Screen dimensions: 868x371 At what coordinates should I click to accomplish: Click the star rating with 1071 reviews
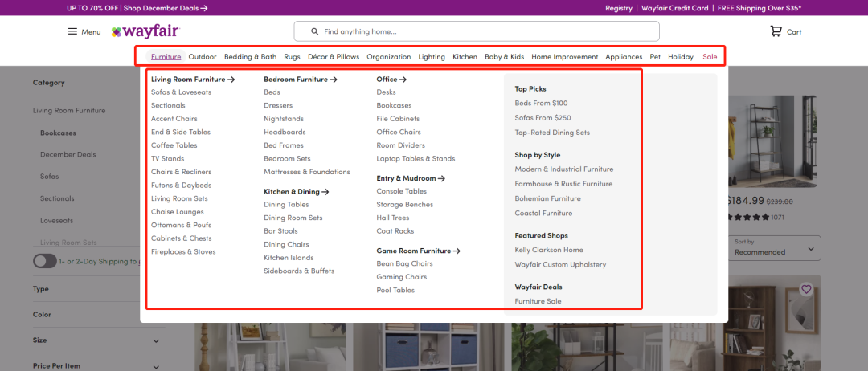747,217
